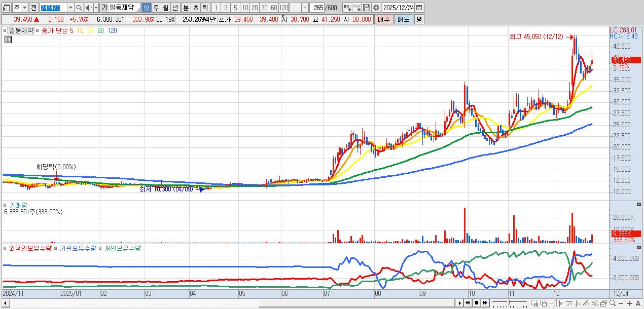Click the minus zoom-out icon at bottom
This screenshot has height=309, width=644.
pos(621,303)
